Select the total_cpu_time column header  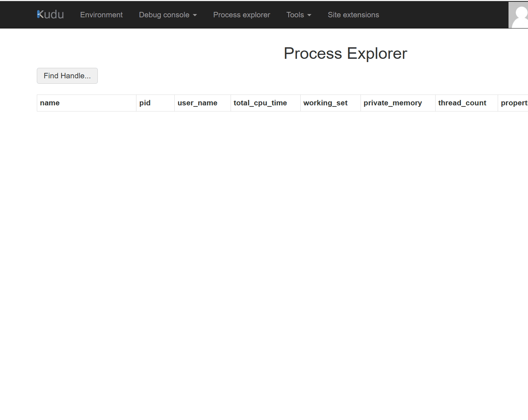tap(260, 103)
